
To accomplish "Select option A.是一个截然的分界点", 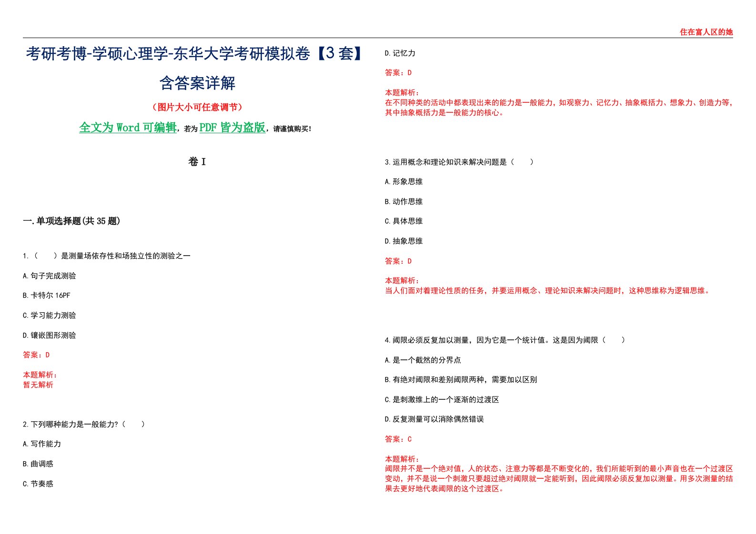I will [423, 360].
